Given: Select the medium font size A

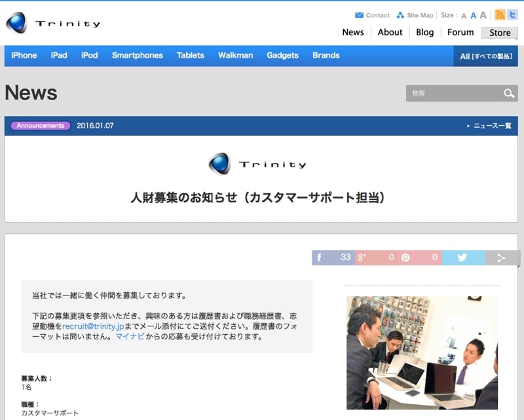Looking at the screenshot, I should (473, 16).
